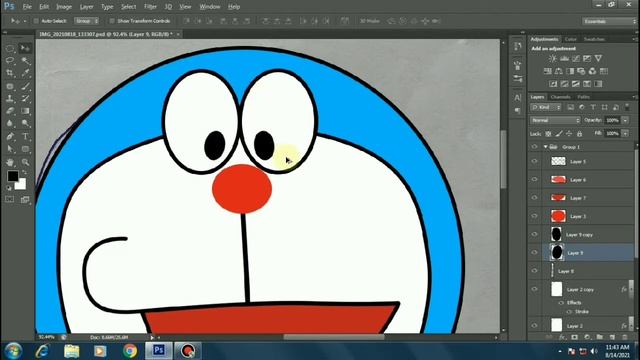Click the foreground color swatch
Image resolution: width=640 pixels, height=360 pixels.
(x=13, y=176)
